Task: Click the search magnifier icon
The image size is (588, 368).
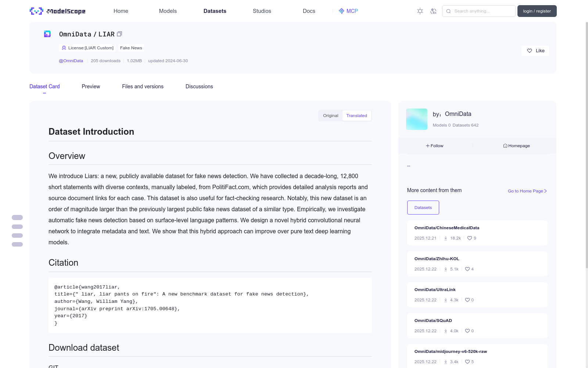Action: coord(448,11)
